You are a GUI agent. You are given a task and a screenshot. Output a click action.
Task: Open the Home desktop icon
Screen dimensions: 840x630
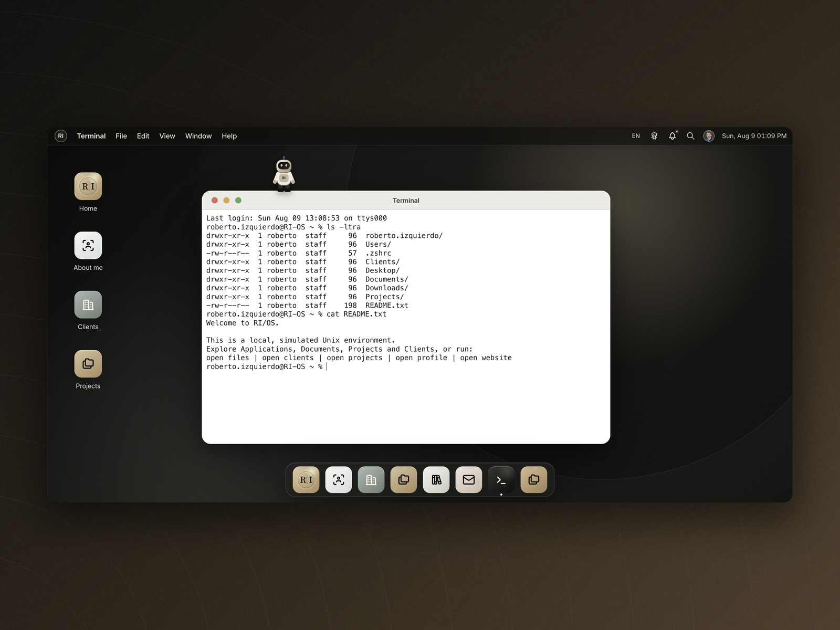click(x=88, y=186)
